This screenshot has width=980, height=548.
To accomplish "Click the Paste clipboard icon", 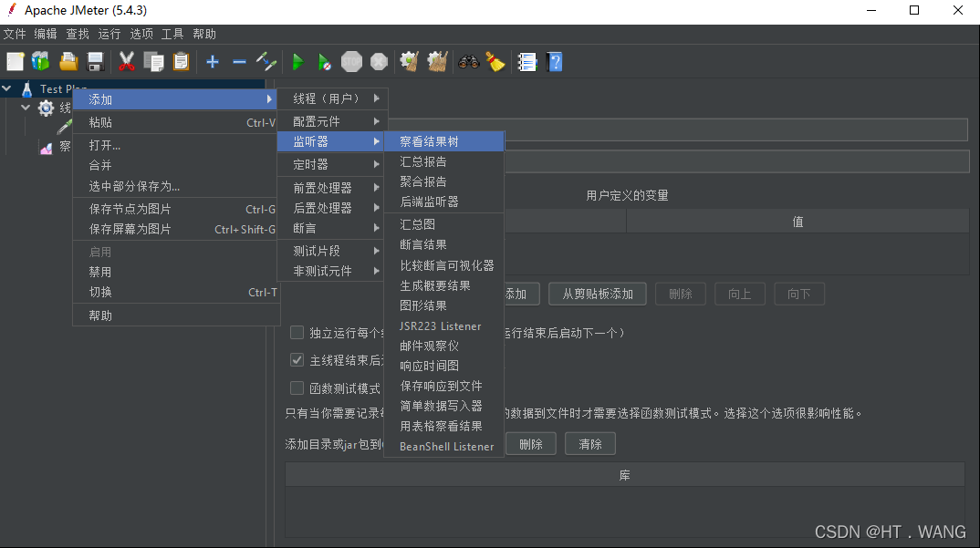I will [181, 62].
